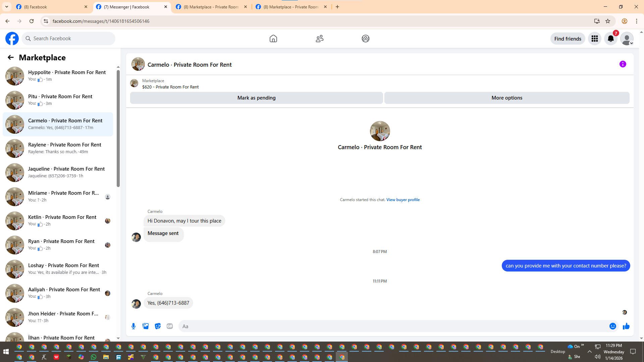Expand the account profile menu
The width and height of the screenshot is (644, 362).
(x=627, y=39)
